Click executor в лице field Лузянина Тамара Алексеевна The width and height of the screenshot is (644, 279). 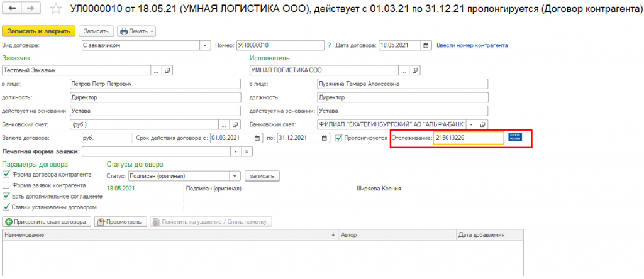[402, 84]
